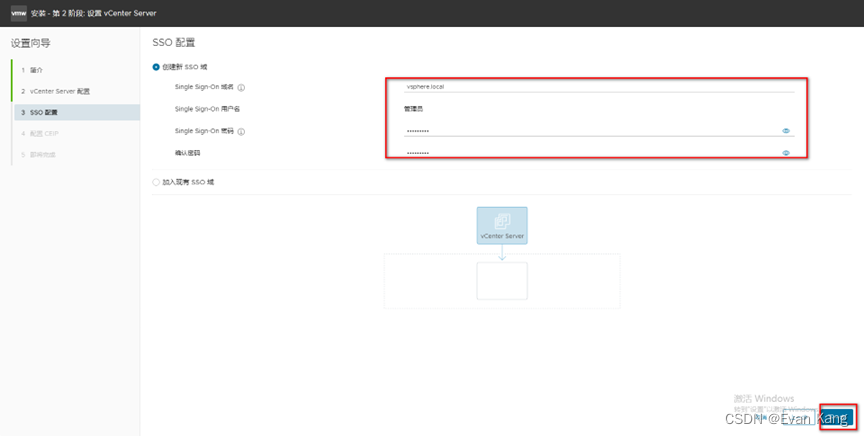Open wizard step 2 vCenter Server 配置
864x436 pixels.
(59, 91)
